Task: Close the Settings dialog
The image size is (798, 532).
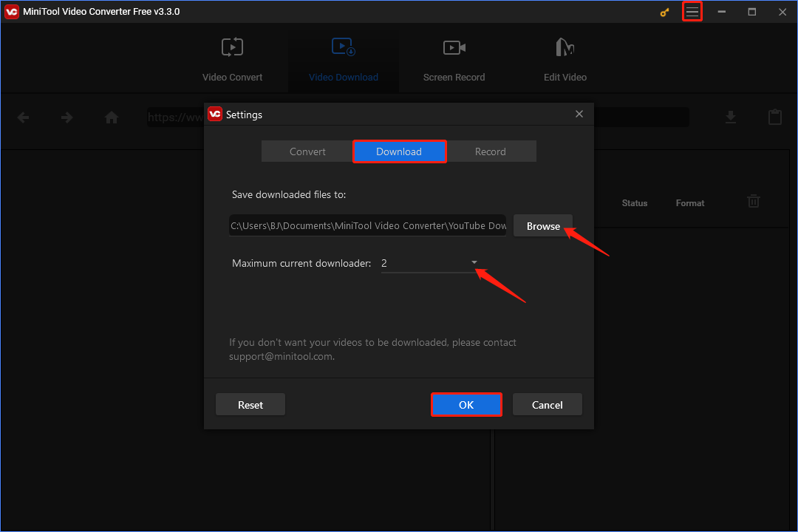Action: pyautogui.click(x=579, y=114)
